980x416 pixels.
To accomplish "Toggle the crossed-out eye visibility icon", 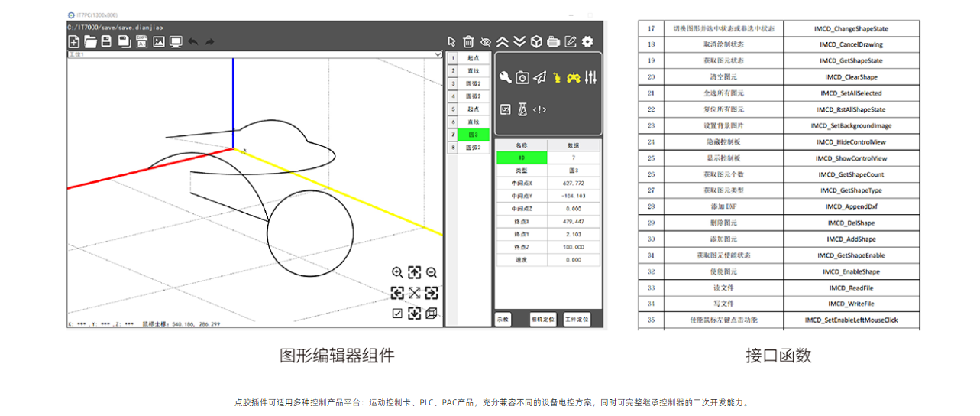I will (486, 41).
